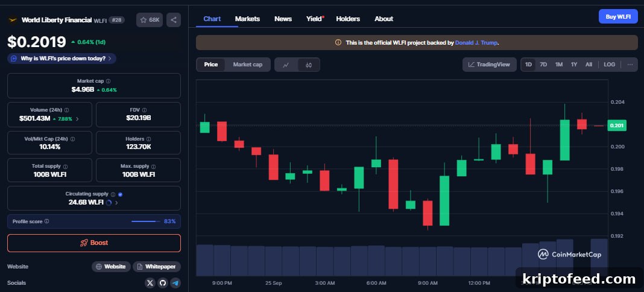The image size is (644, 292).
Task: Switch chart to line view icon
Action: [286, 65]
